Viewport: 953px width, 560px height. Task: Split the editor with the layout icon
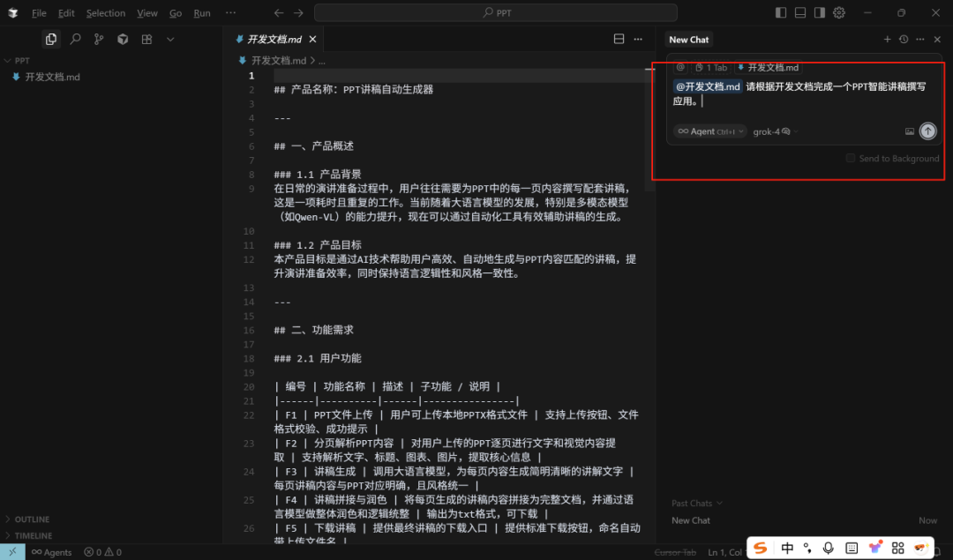(x=619, y=39)
